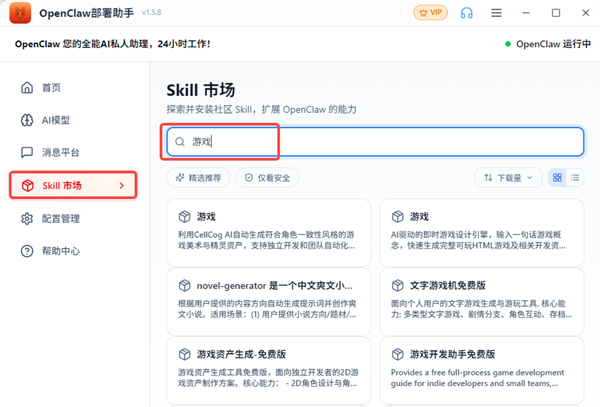
Task: Click the cube icon beside Skill 市场
Action: 28,186
